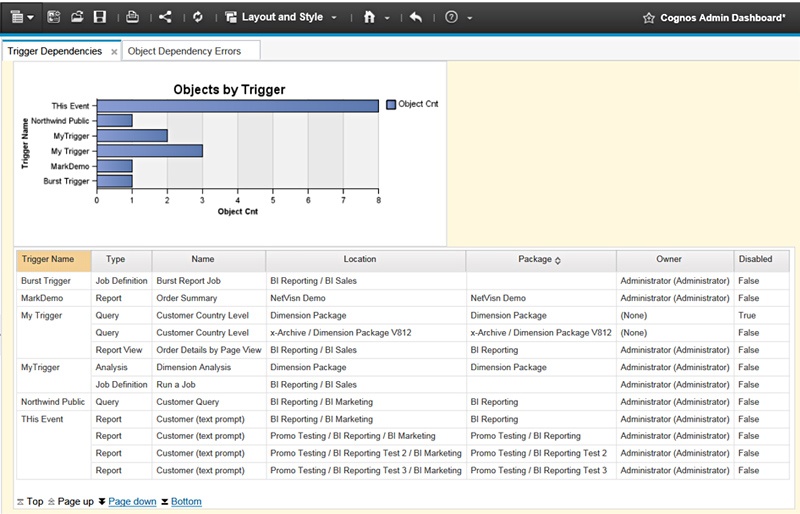Switch to the Trigger Dependencies tab

point(55,51)
